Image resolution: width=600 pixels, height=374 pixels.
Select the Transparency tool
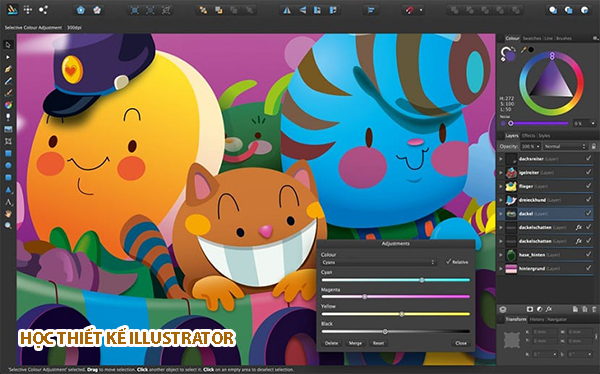point(8,117)
